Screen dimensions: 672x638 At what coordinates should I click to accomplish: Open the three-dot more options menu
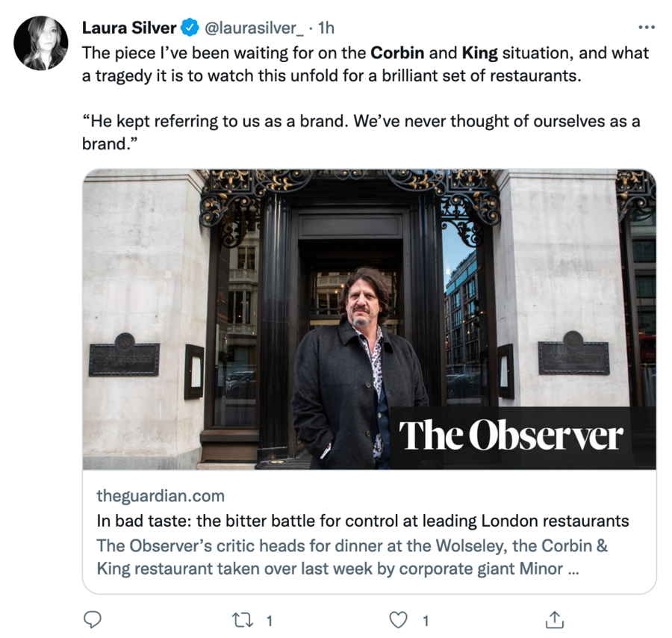[646, 28]
